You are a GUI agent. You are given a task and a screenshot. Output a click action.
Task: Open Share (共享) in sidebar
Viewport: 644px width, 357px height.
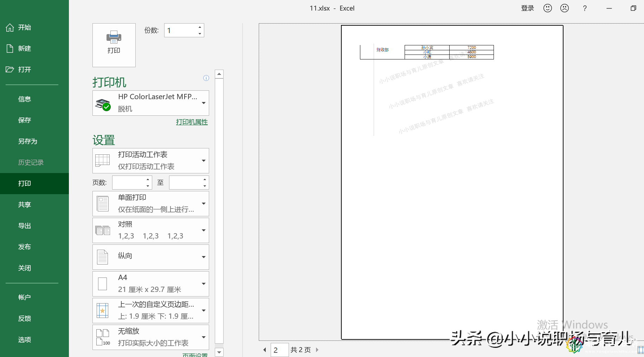34,205
